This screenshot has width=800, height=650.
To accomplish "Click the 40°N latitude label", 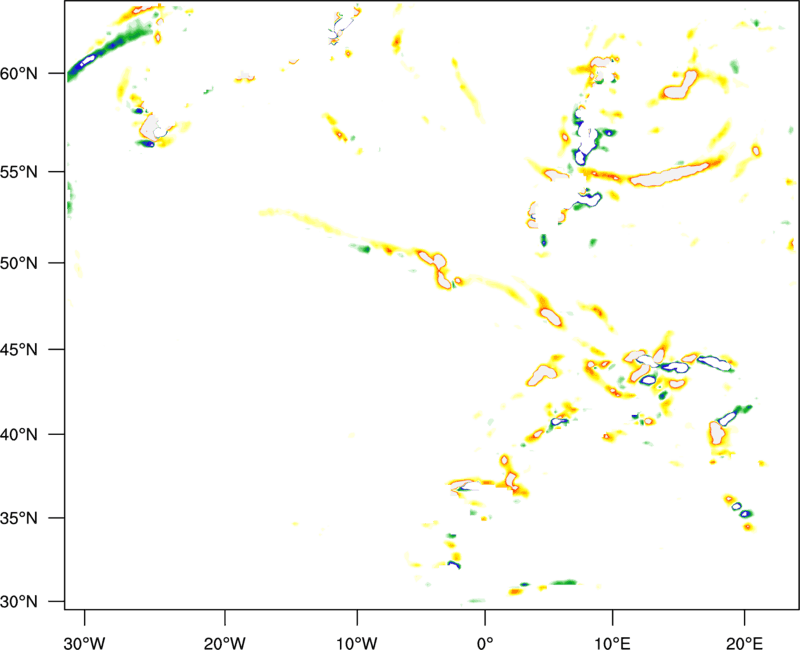I will coord(19,435).
